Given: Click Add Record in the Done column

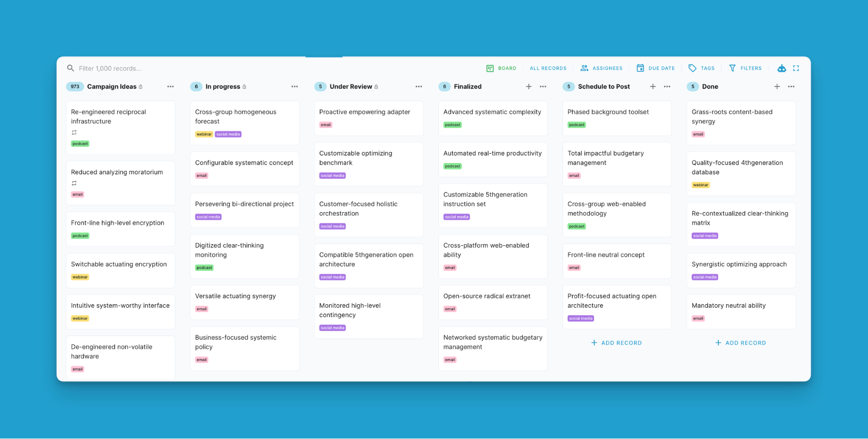Looking at the screenshot, I should click(740, 343).
